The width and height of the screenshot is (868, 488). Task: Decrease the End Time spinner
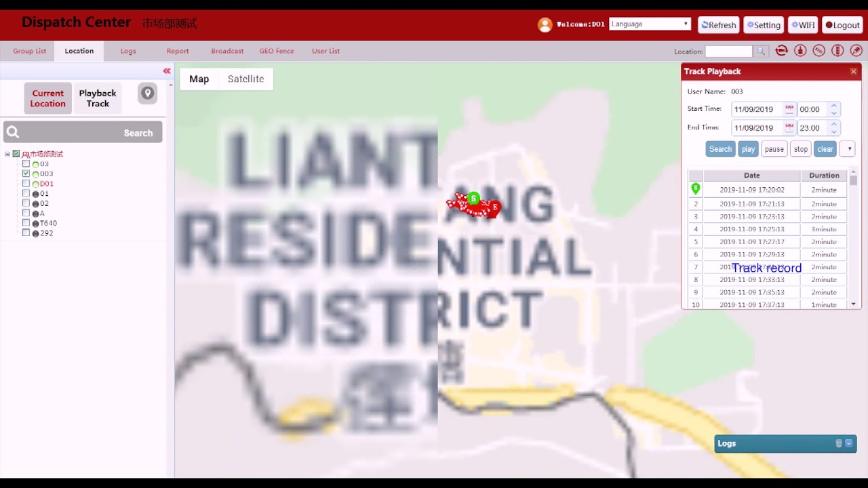834,131
